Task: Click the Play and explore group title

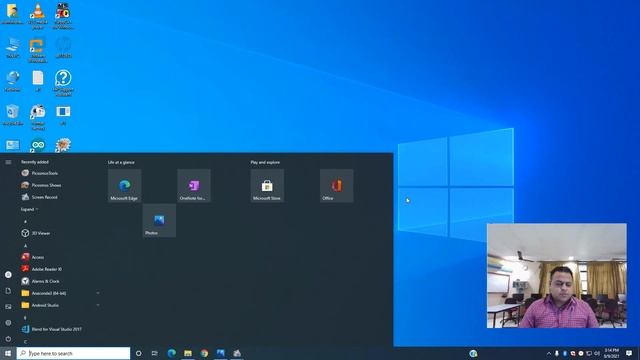Action: 265,162
